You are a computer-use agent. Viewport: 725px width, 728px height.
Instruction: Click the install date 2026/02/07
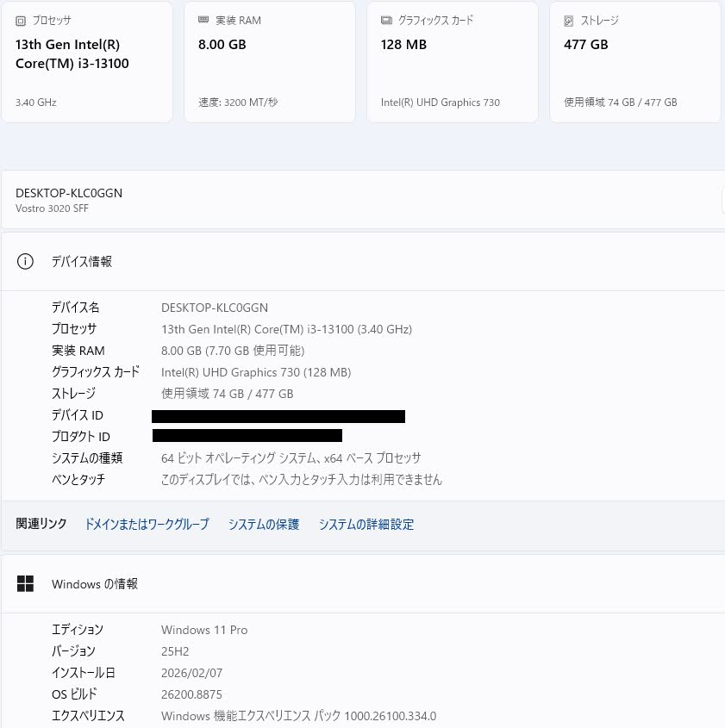[192, 673]
